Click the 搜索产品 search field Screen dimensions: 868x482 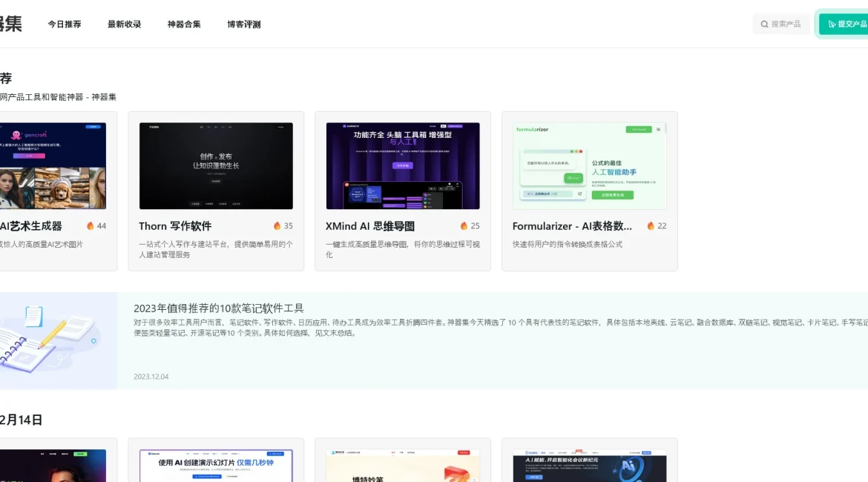pyautogui.click(x=780, y=24)
